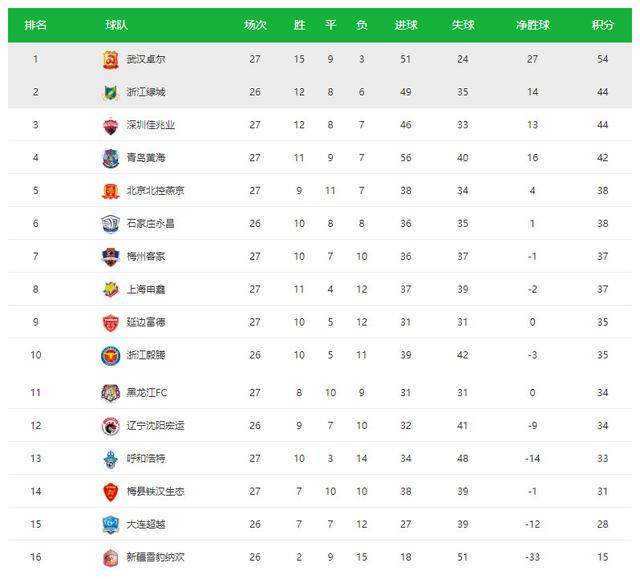Open the 梅县铁汉生态 team link
This screenshot has height=579, width=640.
tap(156, 491)
